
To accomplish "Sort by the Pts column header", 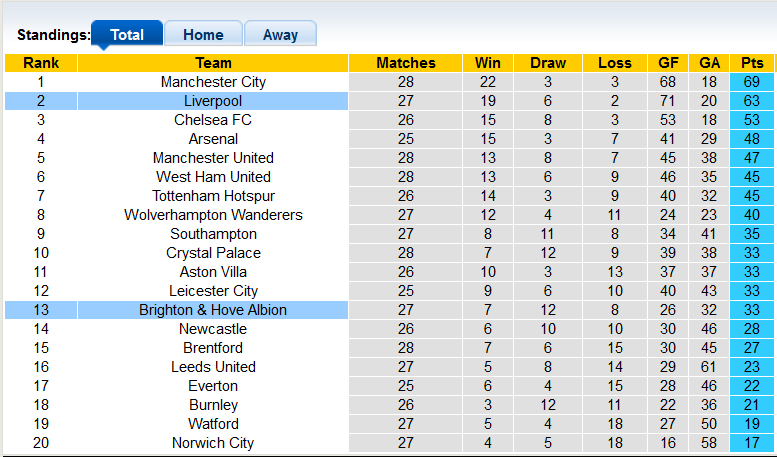I will click(x=752, y=63).
